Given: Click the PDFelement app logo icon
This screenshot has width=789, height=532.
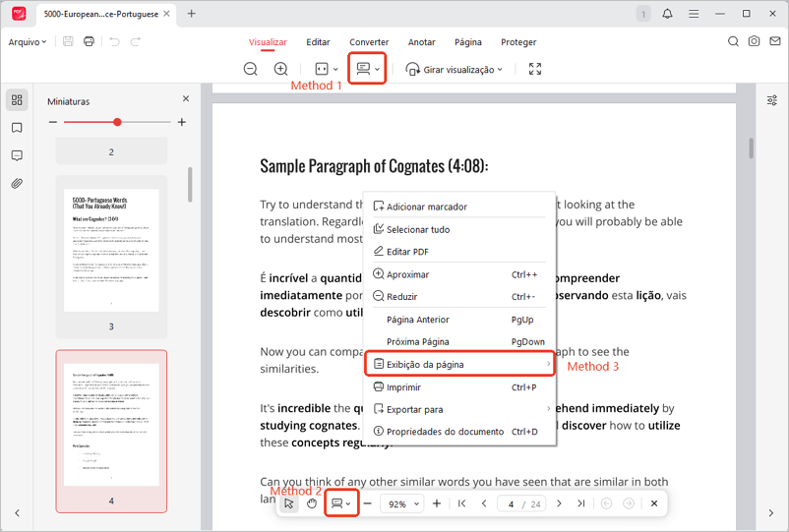Looking at the screenshot, I should 19,14.
